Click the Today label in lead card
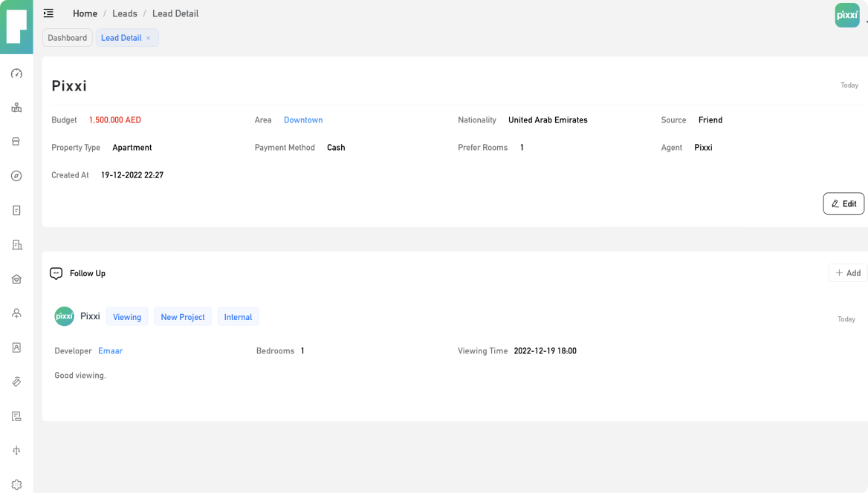The width and height of the screenshot is (868, 493). 849,85
